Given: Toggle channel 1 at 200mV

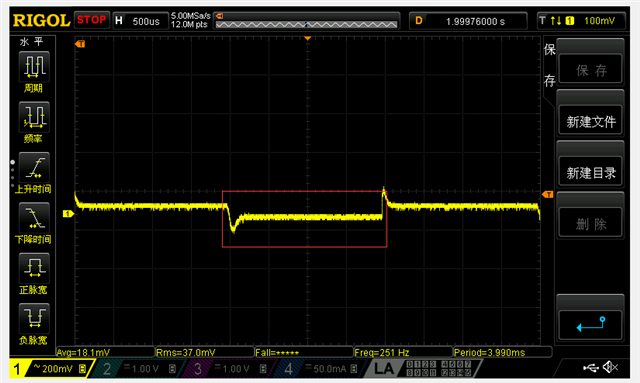Looking at the screenshot, I should point(51,369).
